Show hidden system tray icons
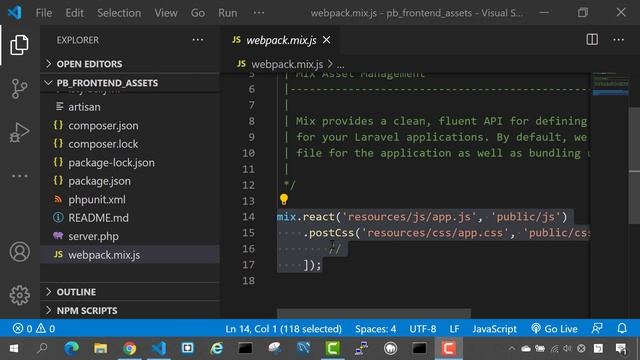This screenshot has height=360, width=640. click(x=511, y=349)
